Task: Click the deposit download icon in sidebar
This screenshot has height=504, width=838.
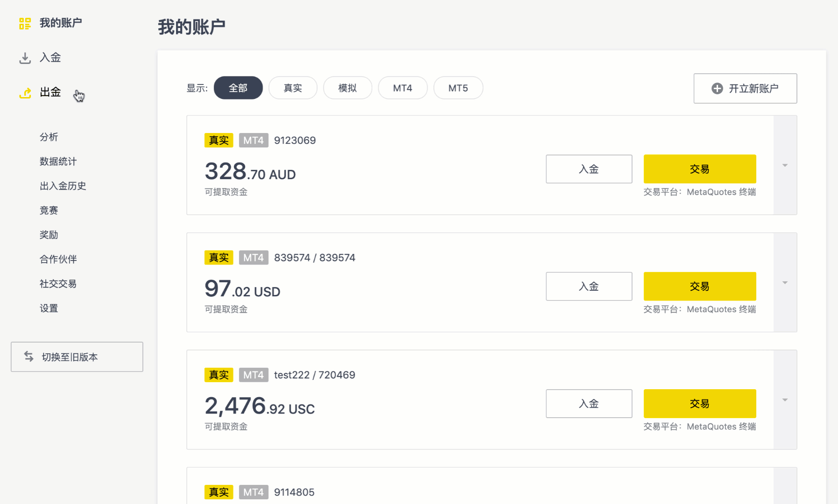Action: [x=25, y=58]
